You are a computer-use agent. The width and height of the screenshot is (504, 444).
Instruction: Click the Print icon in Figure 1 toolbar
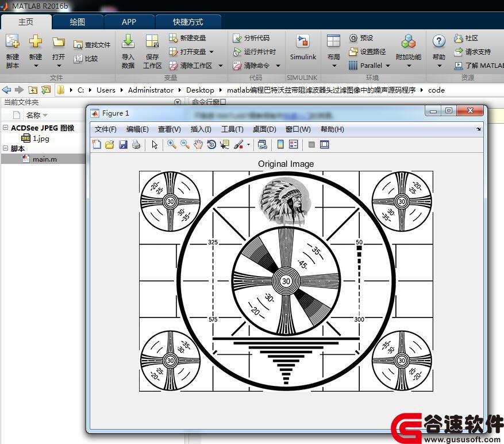pyautogui.click(x=136, y=144)
